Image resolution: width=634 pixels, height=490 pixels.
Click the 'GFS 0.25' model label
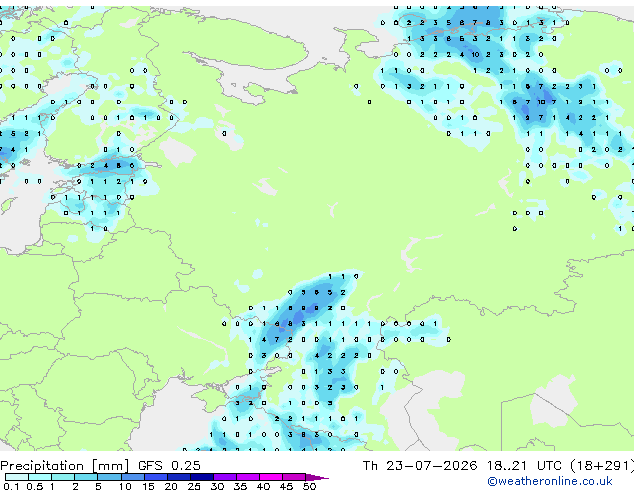pyautogui.click(x=169, y=466)
